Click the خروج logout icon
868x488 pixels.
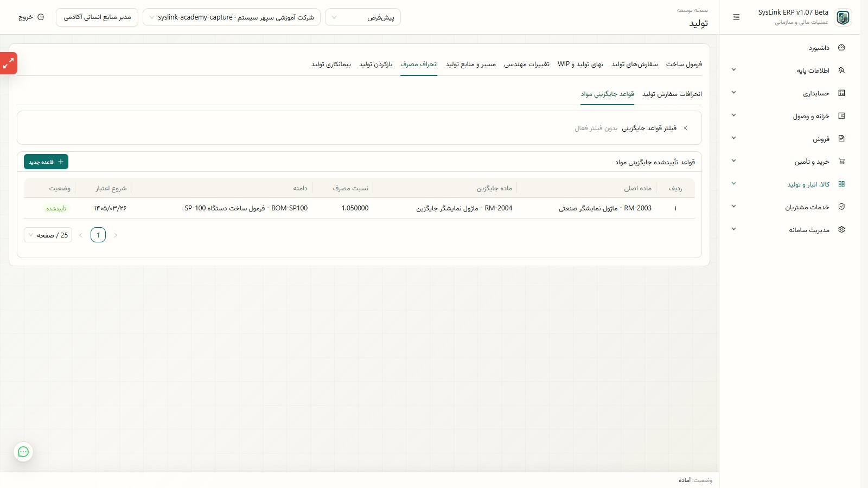(x=41, y=17)
